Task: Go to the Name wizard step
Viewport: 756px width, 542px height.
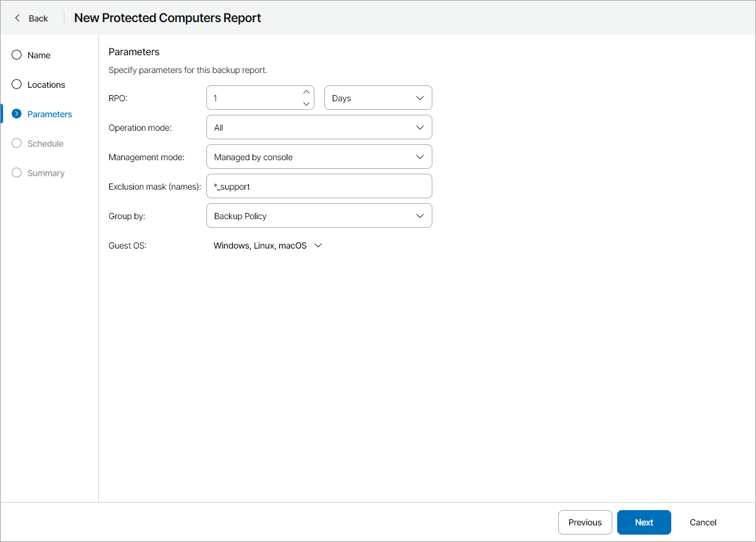Action: pos(39,55)
